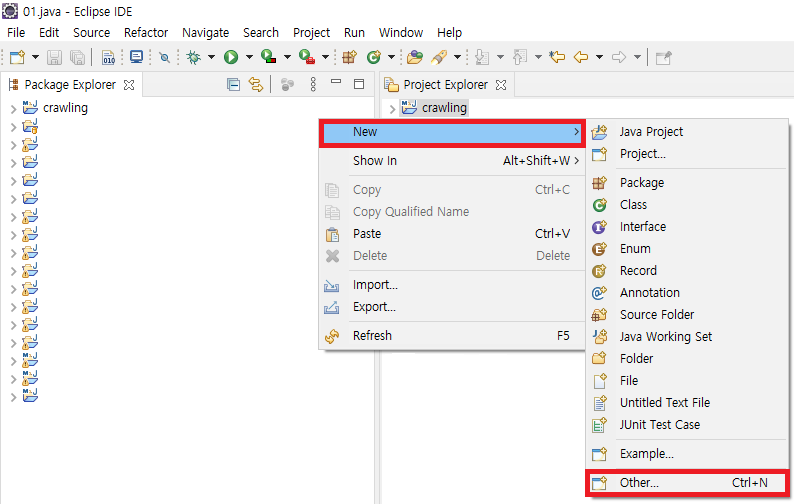Open the Run dropdown arrow
This screenshot has height=504, width=794.
(249, 57)
